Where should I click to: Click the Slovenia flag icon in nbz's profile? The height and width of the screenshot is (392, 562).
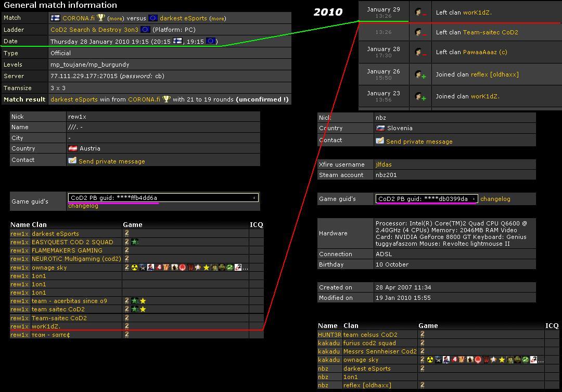point(380,128)
